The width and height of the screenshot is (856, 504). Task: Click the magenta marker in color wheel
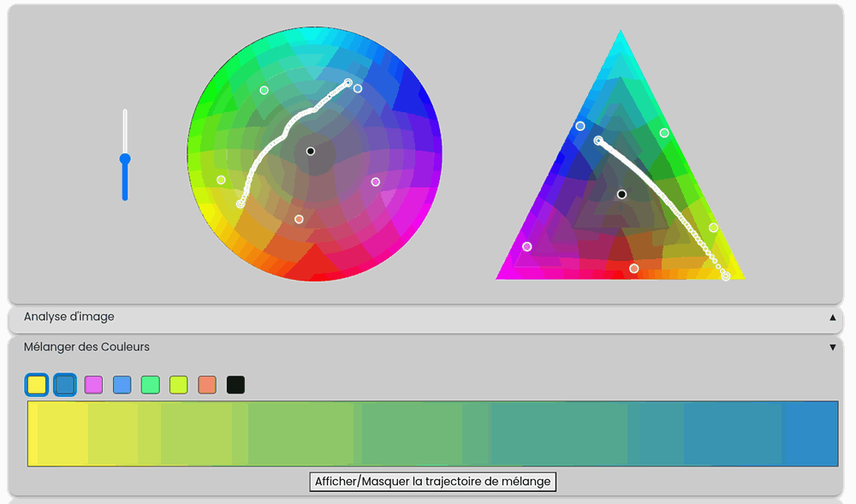pos(375,181)
